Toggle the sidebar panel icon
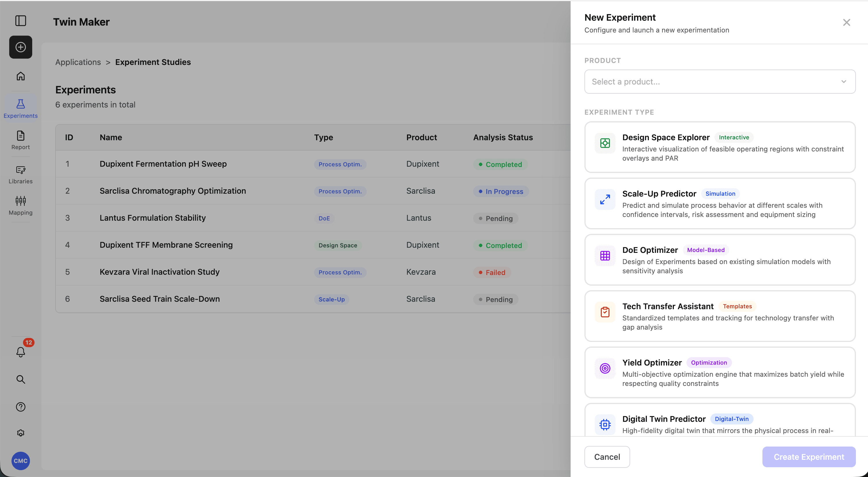This screenshot has height=477, width=868. point(20,20)
